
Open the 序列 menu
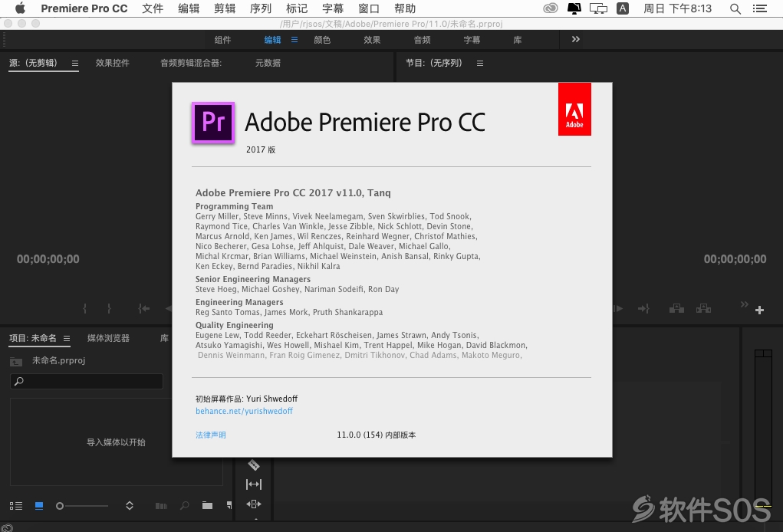tap(261, 8)
